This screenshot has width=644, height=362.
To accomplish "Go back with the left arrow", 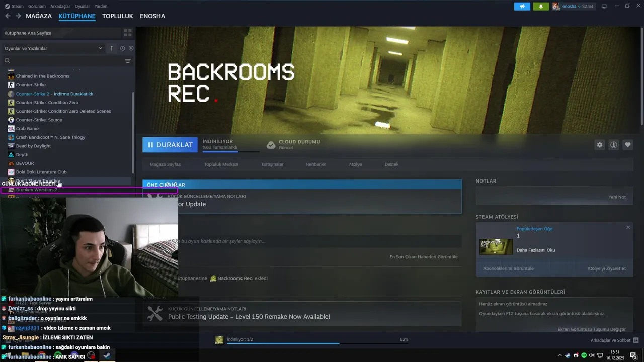I will (x=8, y=16).
